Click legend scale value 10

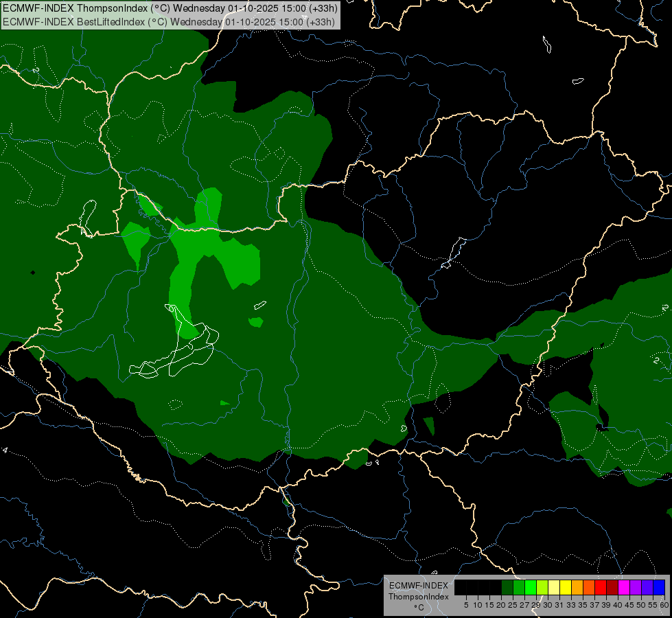click(478, 605)
